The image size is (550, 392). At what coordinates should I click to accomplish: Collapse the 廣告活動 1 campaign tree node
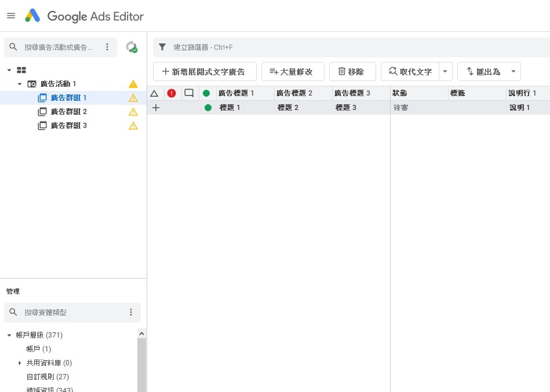tap(20, 84)
